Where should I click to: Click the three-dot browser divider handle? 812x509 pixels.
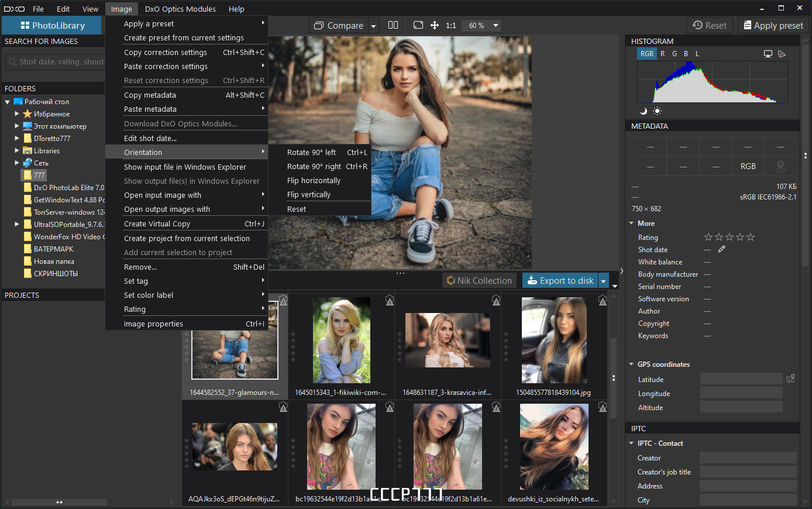click(x=400, y=273)
